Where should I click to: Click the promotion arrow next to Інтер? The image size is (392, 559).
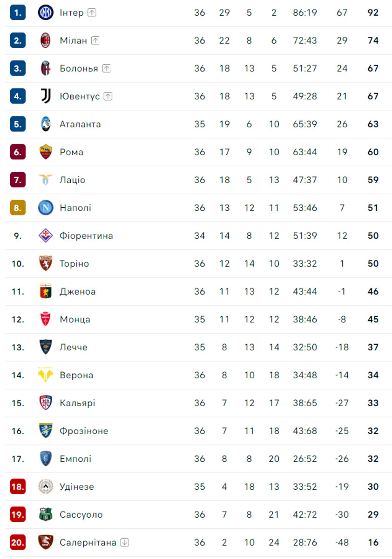pyautogui.click(x=92, y=13)
